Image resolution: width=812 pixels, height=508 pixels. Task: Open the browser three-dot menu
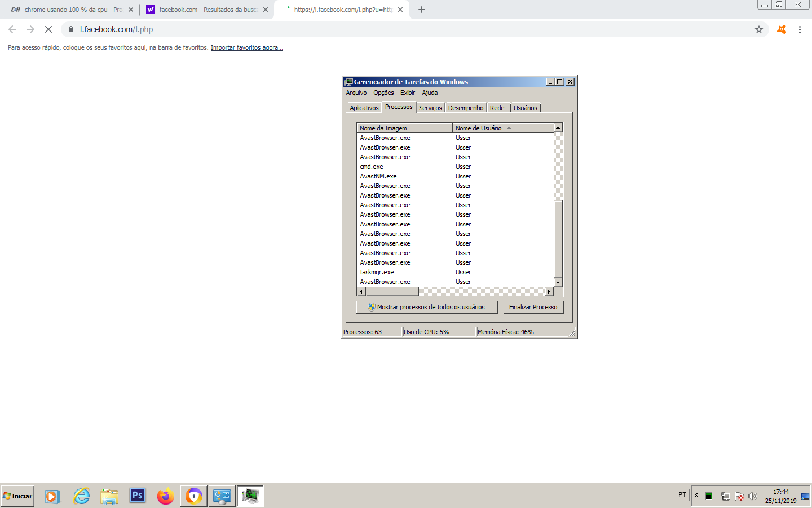pos(800,29)
